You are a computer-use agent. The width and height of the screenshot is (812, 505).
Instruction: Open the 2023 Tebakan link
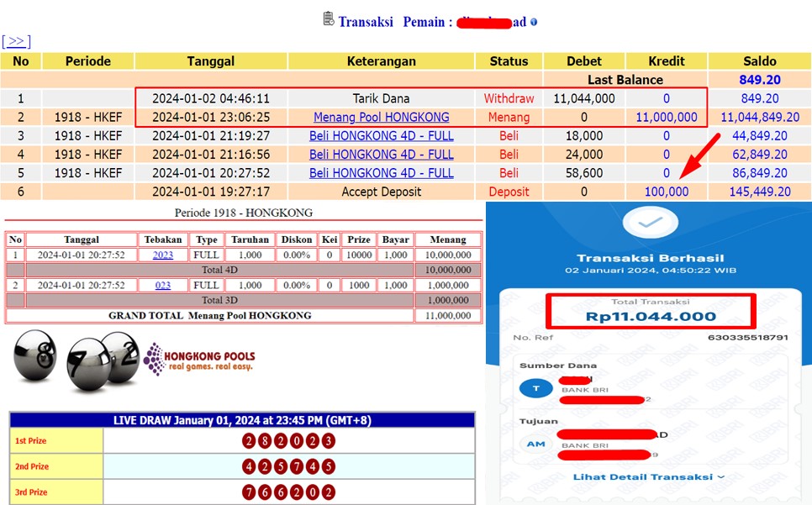163,255
